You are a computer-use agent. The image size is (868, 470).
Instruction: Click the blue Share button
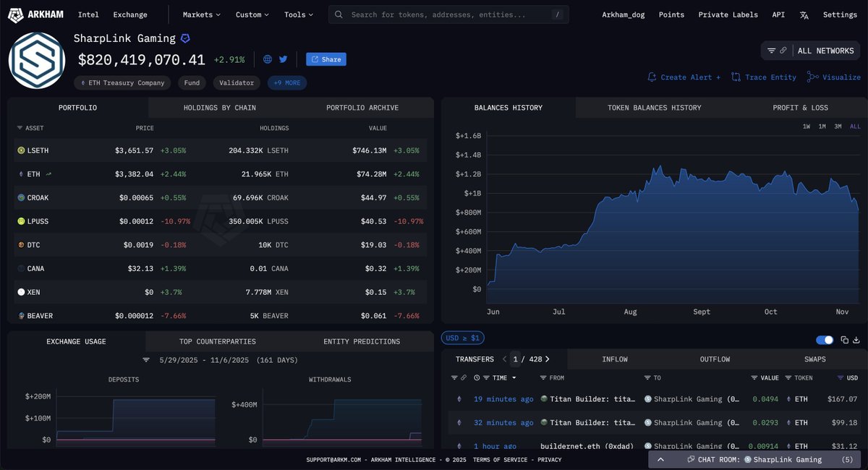point(326,59)
